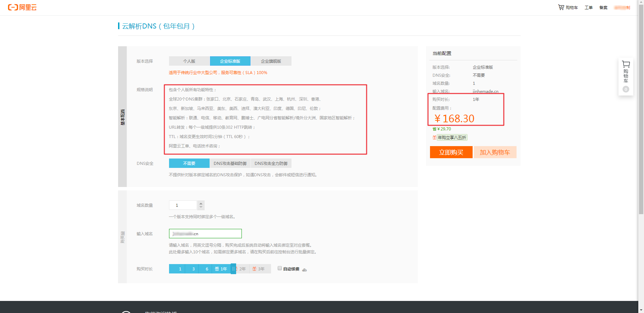Increase domain count with up arrow
The width and height of the screenshot is (644, 313).
point(201,203)
